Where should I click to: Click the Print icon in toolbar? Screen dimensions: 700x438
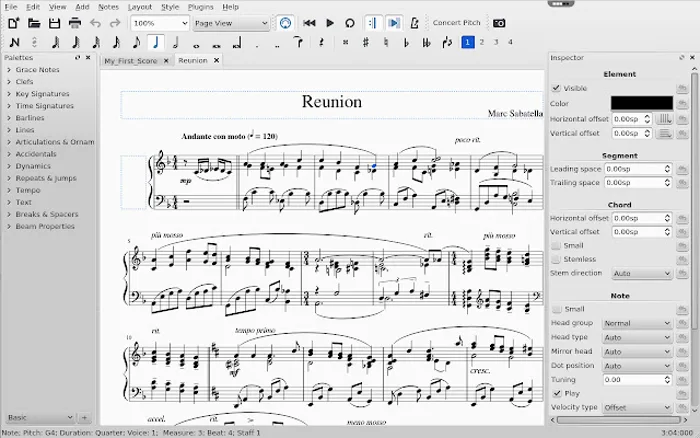click(75, 23)
